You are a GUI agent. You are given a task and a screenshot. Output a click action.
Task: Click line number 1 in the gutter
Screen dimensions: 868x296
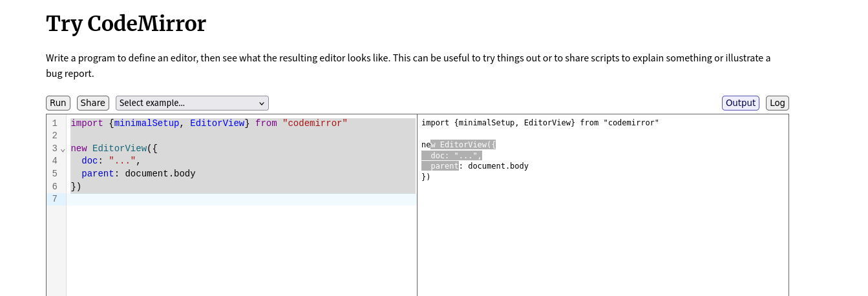tap(55, 123)
